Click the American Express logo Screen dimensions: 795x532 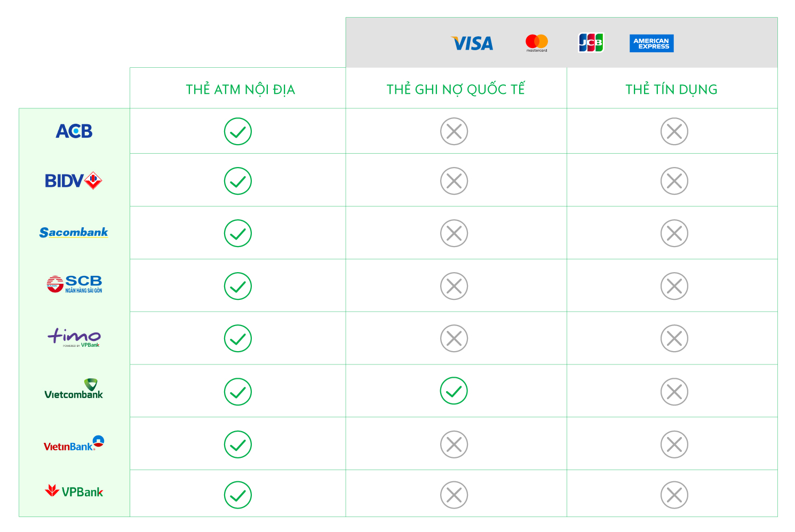(651, 43)
